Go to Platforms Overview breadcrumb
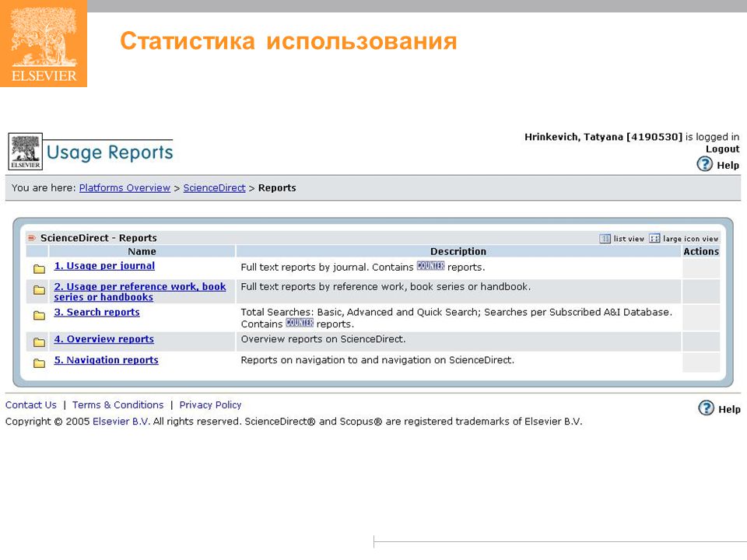 pos(124,187)
